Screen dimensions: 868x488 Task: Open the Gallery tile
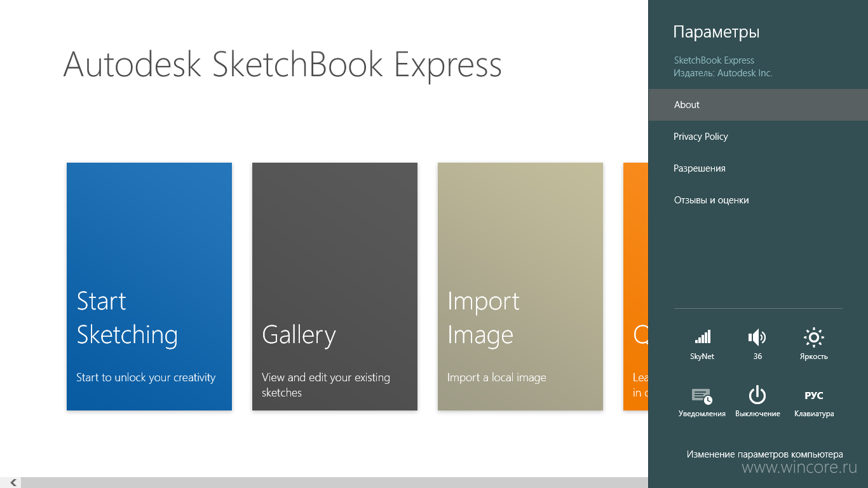click(x=335, y=287)
